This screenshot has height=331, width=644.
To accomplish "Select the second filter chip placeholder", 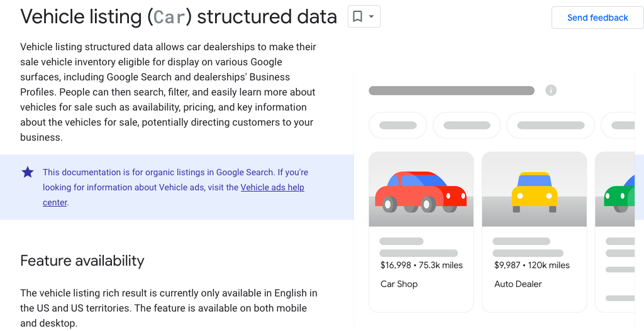I will tap(466, 126).
